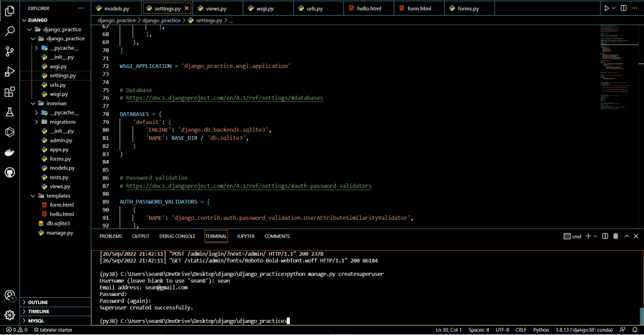Image resolution: width=644 pixels, height=335 pixels.
Task: Open editor more actions ellipsis
Action: (x=636, y=8)
